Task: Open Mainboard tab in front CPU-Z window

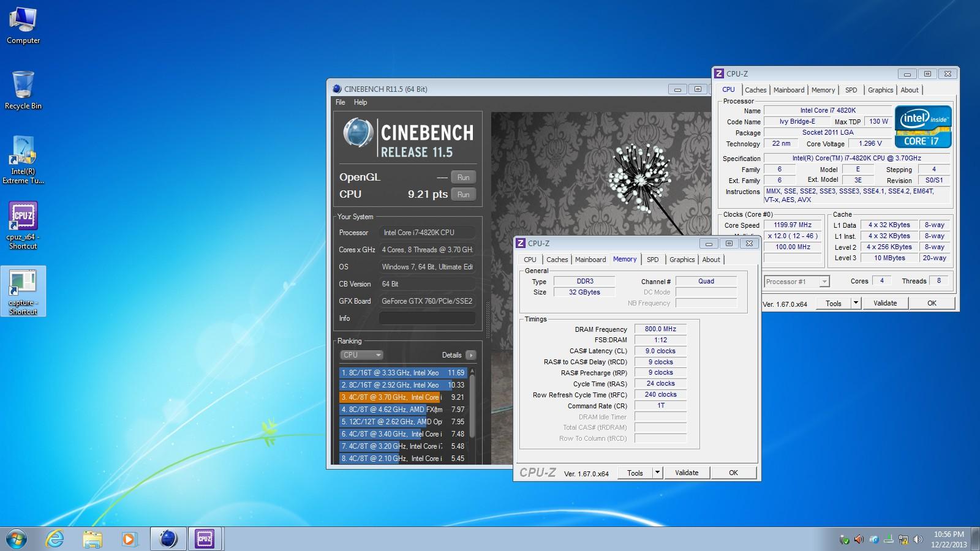Action: (590, 260)
